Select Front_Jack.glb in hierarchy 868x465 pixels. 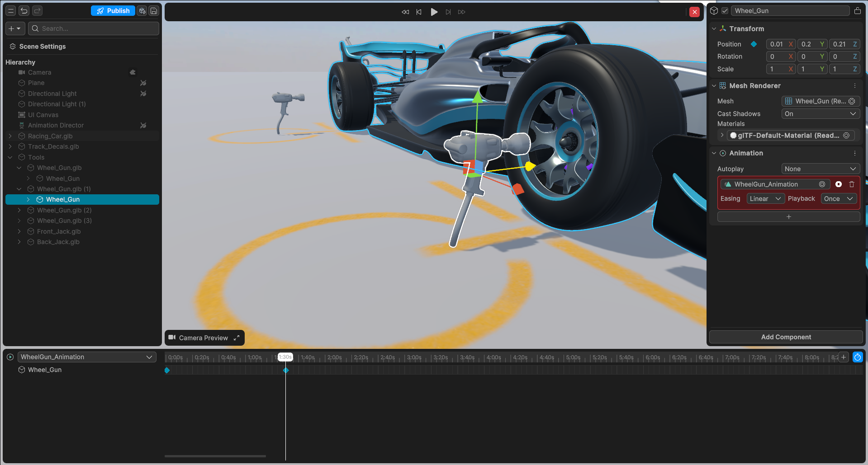tap(59, 231)
